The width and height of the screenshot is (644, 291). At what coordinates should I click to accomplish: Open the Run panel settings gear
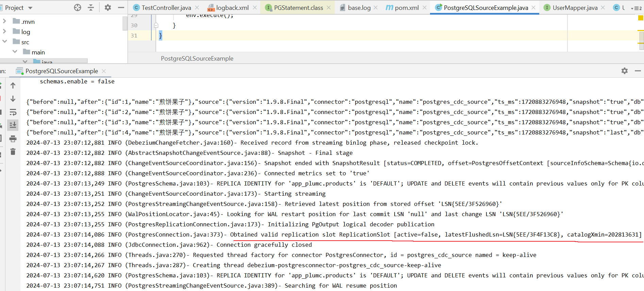pos(625,71)
